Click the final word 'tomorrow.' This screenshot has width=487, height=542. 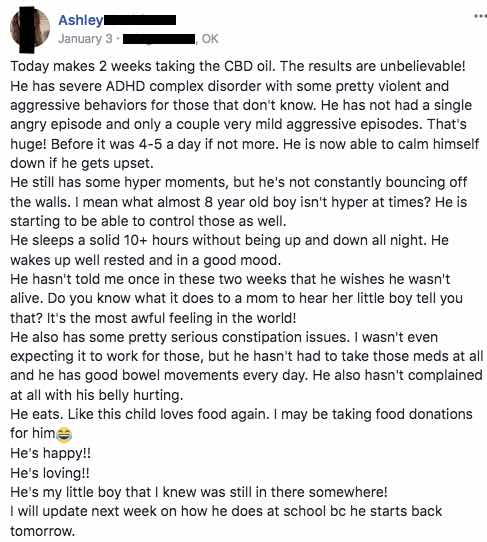[43, 531]
